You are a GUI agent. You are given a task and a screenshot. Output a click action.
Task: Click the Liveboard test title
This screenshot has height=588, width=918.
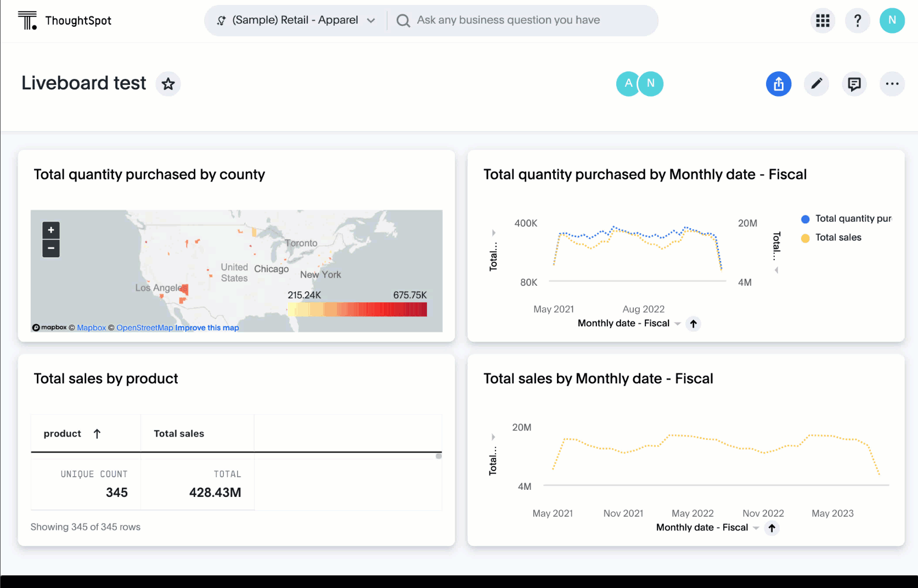pyautogui.click(x=83, y=83)
